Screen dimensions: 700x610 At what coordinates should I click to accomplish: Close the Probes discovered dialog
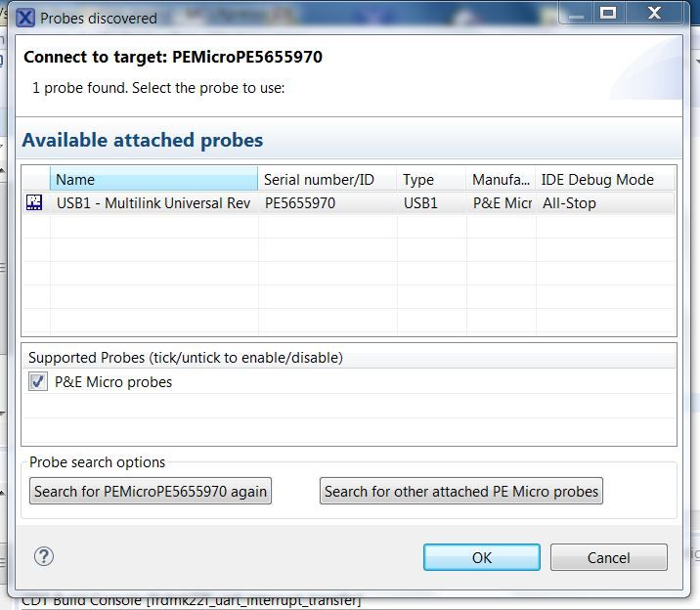tap(654, 13)
